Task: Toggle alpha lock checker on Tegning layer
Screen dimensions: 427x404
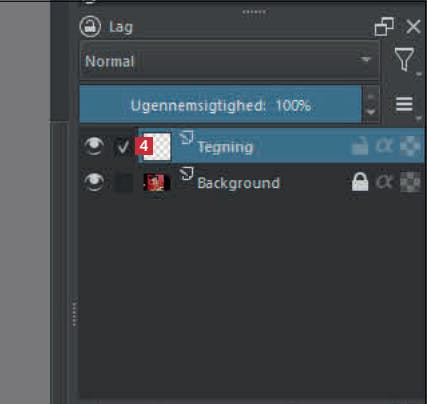Action: [x=410, y=147]
